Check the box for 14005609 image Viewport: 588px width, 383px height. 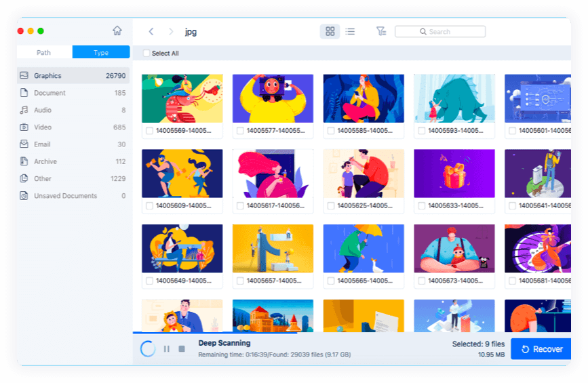pos(150,206)
